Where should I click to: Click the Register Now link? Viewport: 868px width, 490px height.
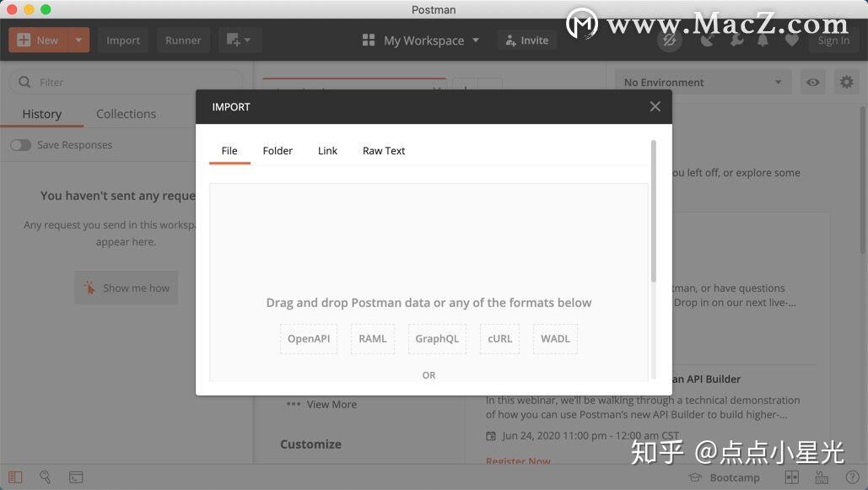pyautogui.click(x=518, y=460)
